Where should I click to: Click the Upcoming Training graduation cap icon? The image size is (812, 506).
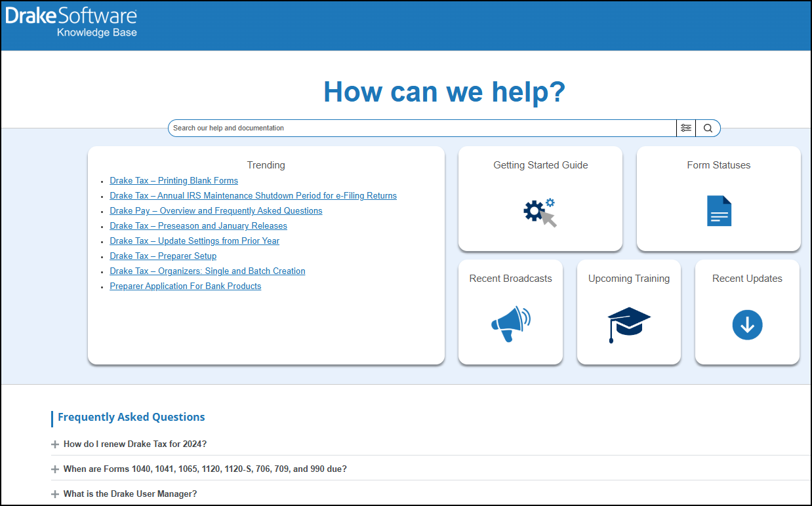629,324
